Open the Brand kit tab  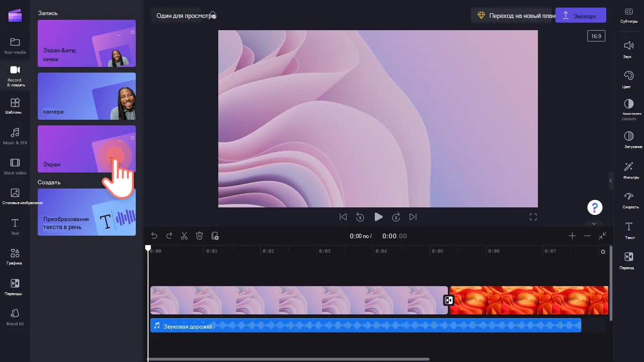coord(15,317)
